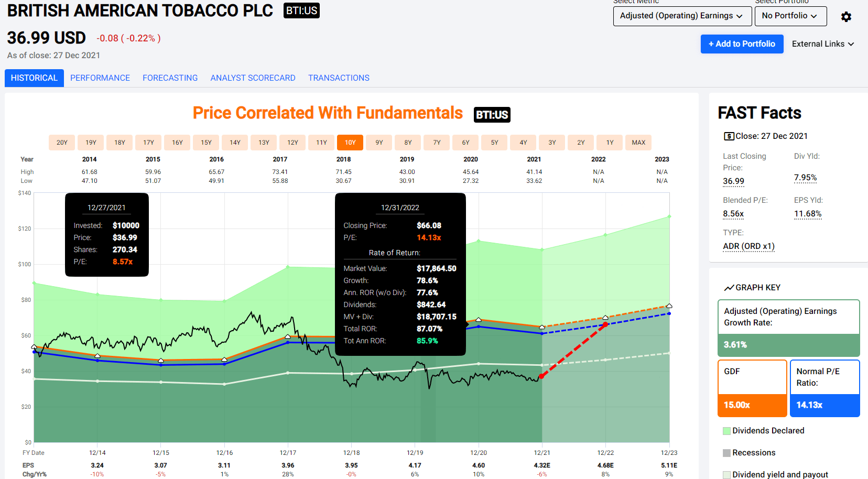Click the Earnings Growth Rate 3.61% box

click(788, 328)
